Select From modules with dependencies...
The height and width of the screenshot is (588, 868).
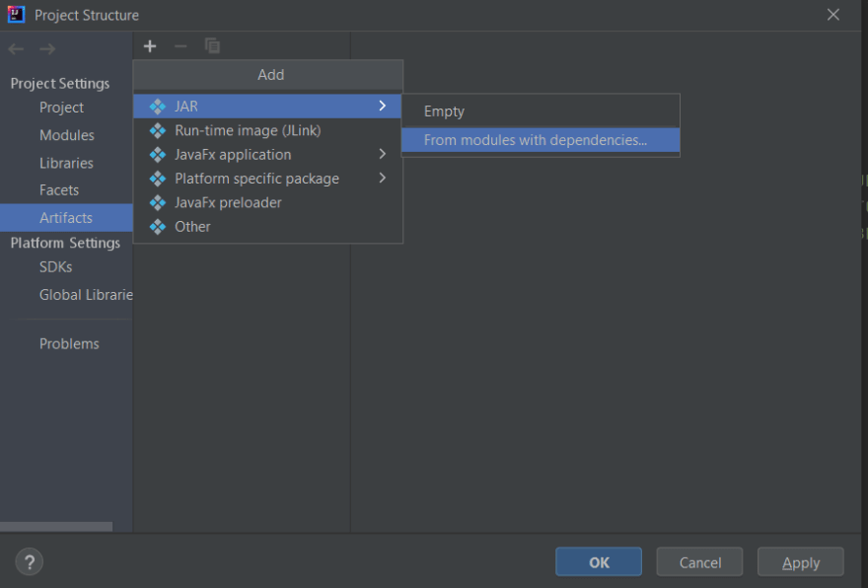pyautogui.click(x=541, y=140)
